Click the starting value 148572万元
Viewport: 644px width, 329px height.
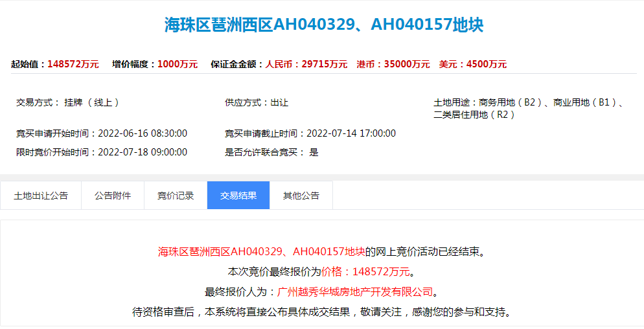tap(73, 64)
